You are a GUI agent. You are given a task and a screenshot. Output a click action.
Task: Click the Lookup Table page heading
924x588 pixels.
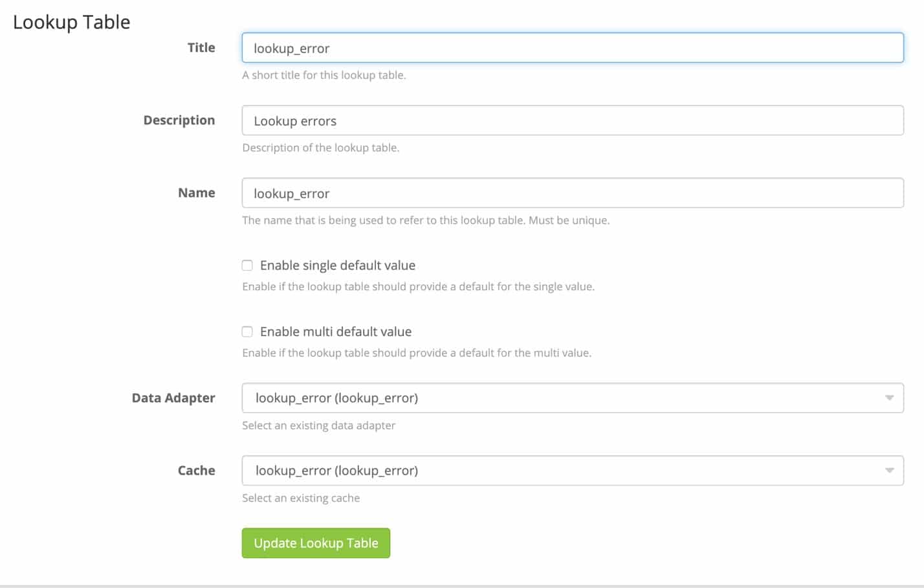tap(70, 21)
